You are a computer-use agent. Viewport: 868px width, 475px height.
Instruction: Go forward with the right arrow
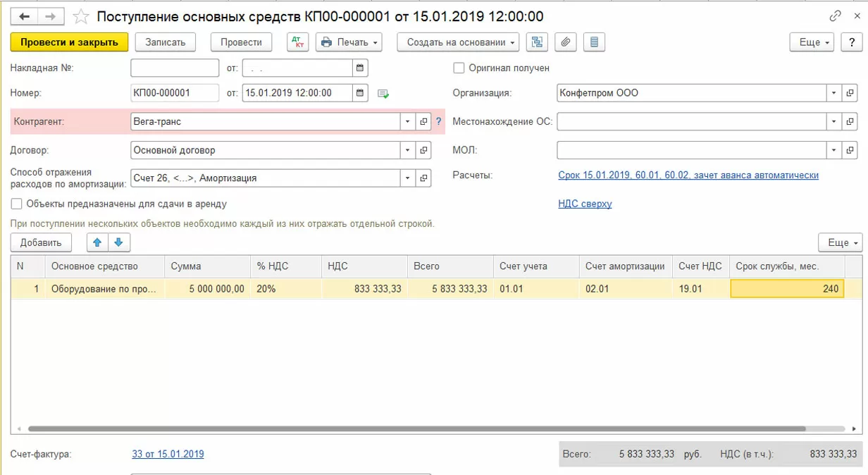pyautogui.click(x=51, y=16)
